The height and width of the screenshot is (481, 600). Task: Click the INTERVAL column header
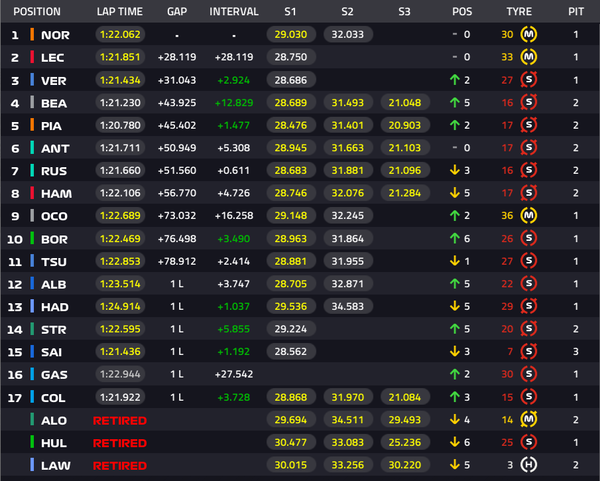[x=233, y=12]
